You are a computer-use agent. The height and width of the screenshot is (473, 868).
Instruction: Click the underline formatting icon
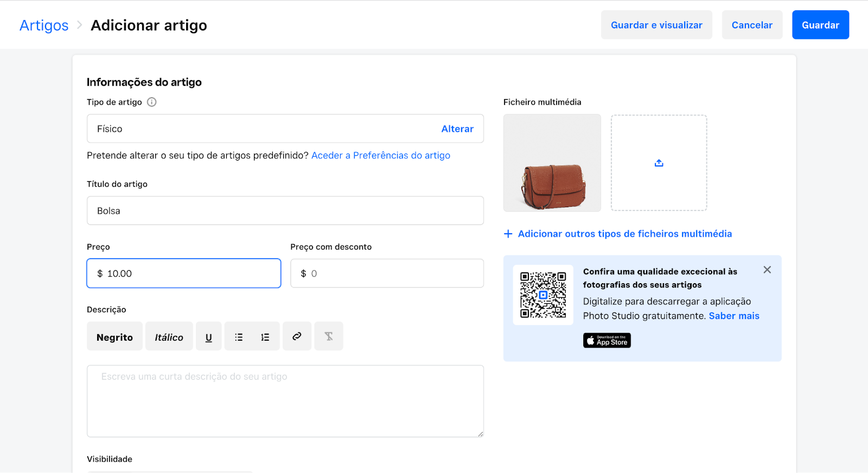[x=209, y=337]
